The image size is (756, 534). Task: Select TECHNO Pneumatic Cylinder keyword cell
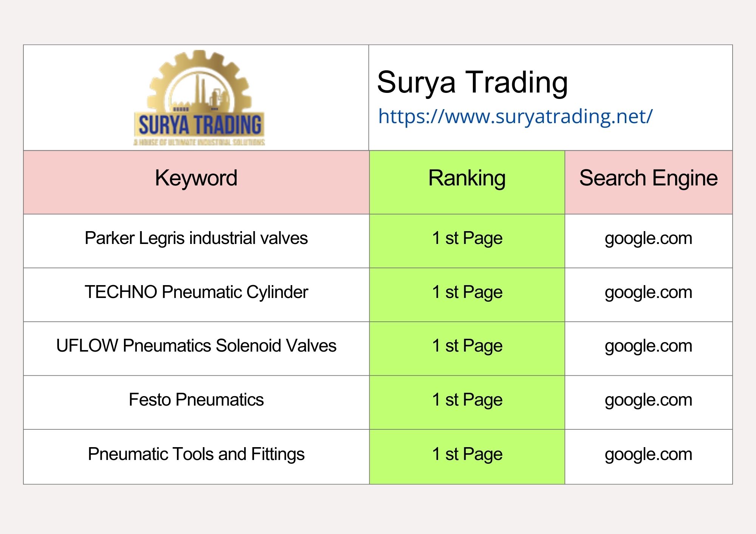click(196, 295)
